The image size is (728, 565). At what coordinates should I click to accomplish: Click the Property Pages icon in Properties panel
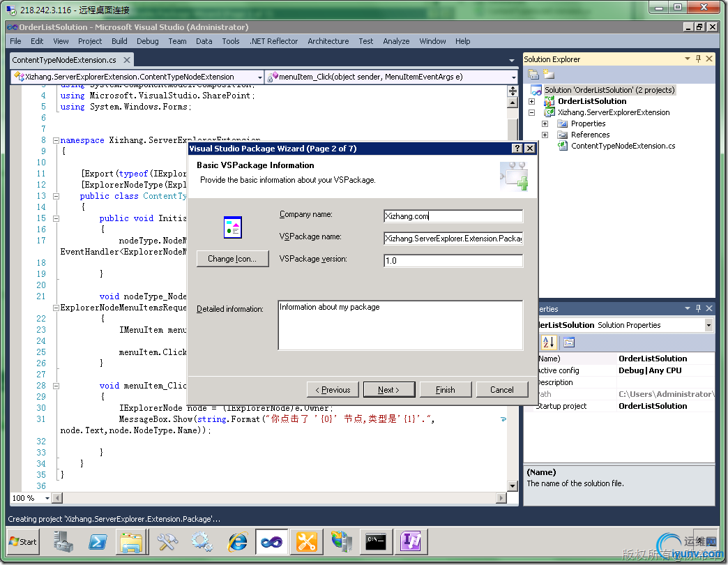569,342
